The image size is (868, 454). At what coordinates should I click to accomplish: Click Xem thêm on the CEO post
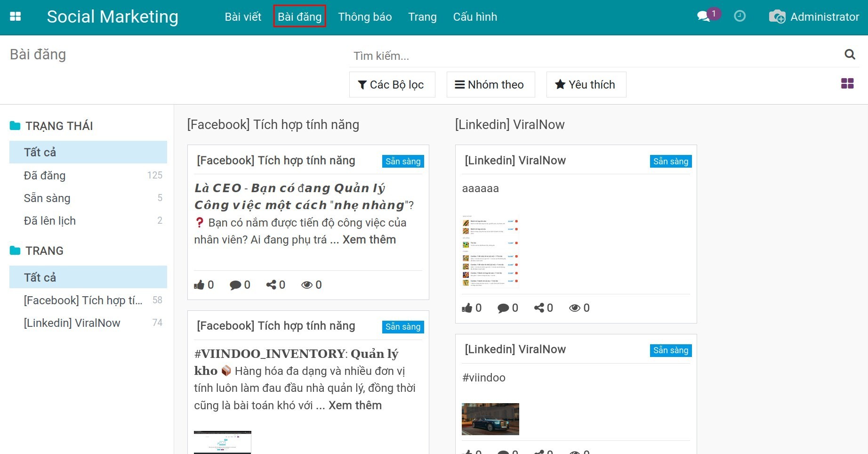pos(369,240)
